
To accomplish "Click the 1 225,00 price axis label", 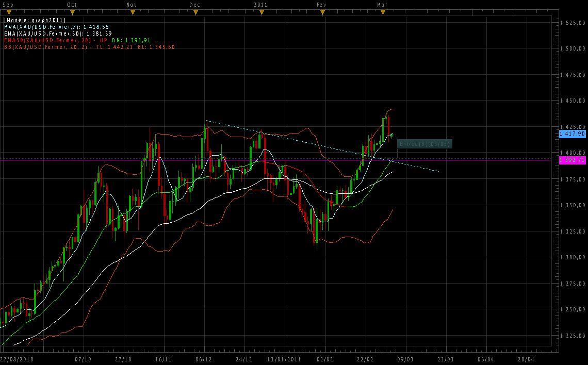I will click(x=573, y=336).
